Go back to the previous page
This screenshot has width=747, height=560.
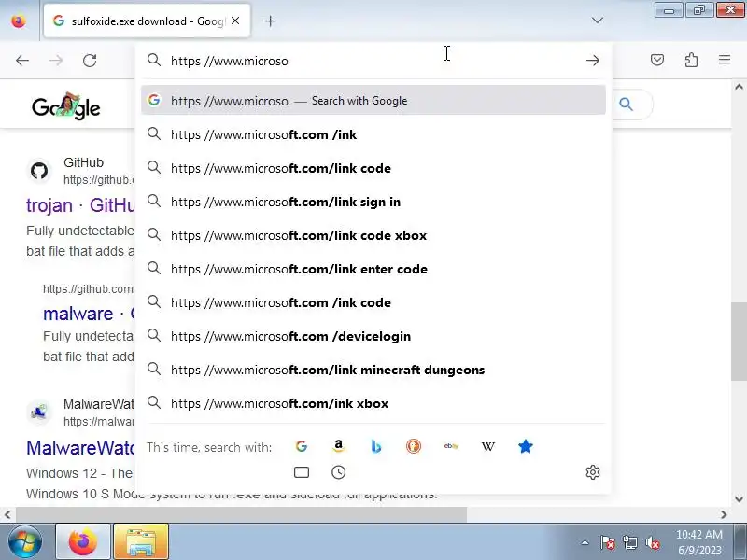21,61
